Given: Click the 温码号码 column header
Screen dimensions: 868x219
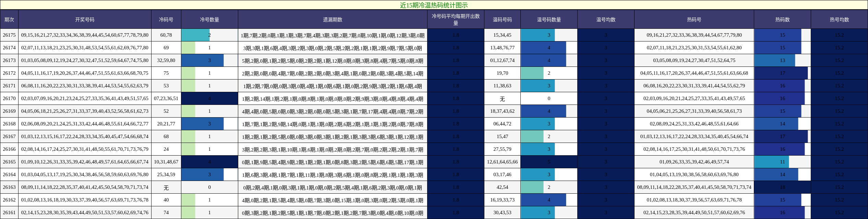Looking at the screenshot, I should pos(502,20).
